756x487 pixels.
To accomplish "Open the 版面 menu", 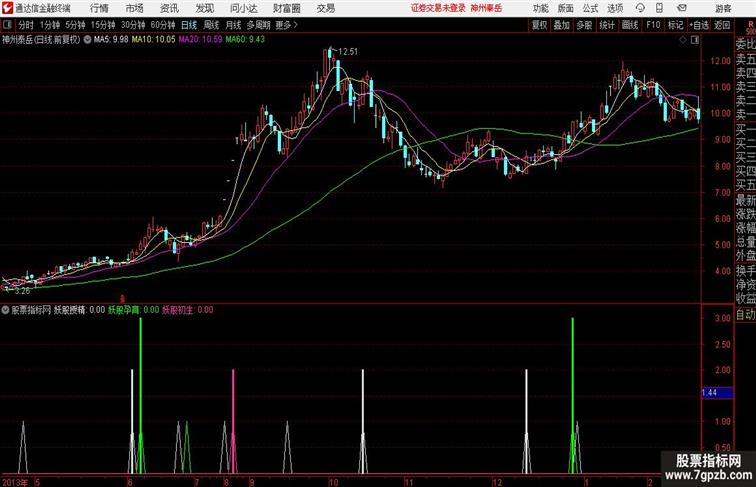I will click(x=566, y=8).
